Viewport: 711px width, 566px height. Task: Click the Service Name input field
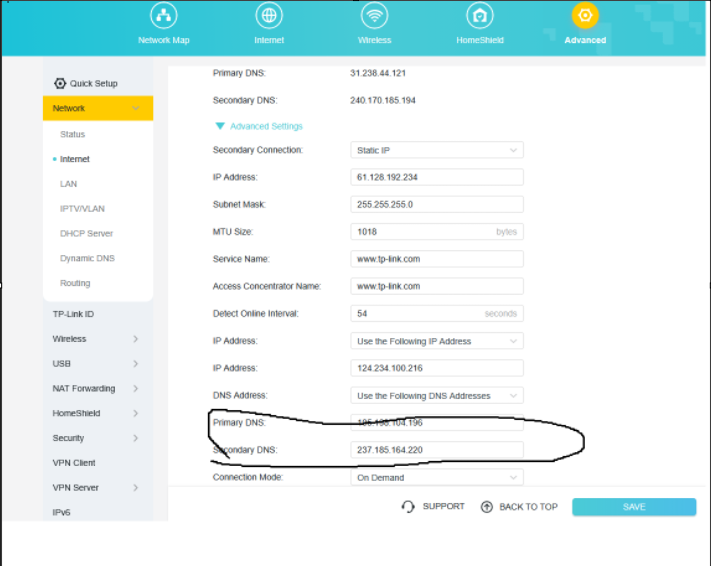click(437, 259)
